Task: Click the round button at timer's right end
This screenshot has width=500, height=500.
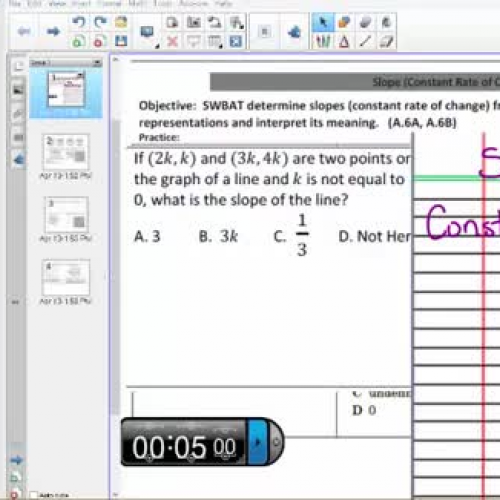Action: [276, 442]
